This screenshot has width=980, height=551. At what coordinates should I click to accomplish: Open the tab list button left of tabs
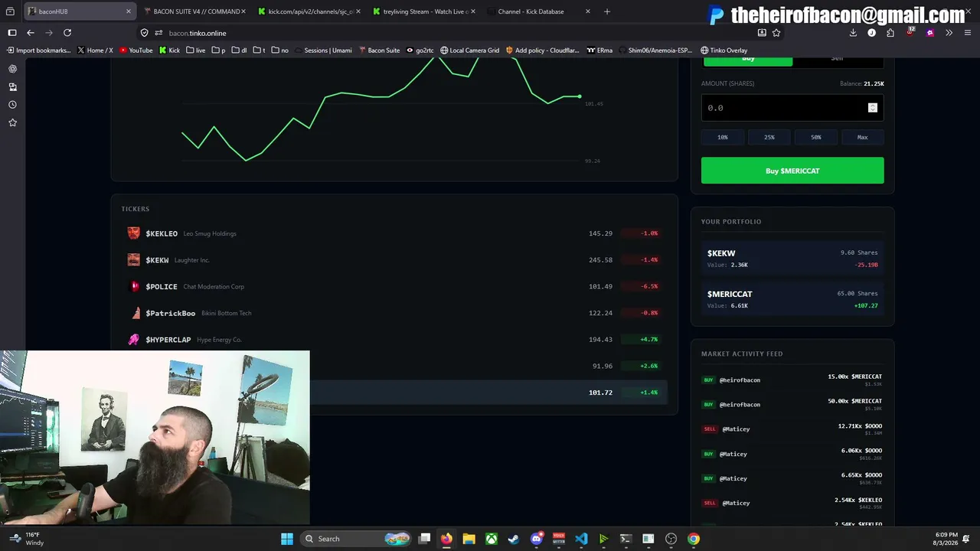pyautogui.click(x=11, y=11)
